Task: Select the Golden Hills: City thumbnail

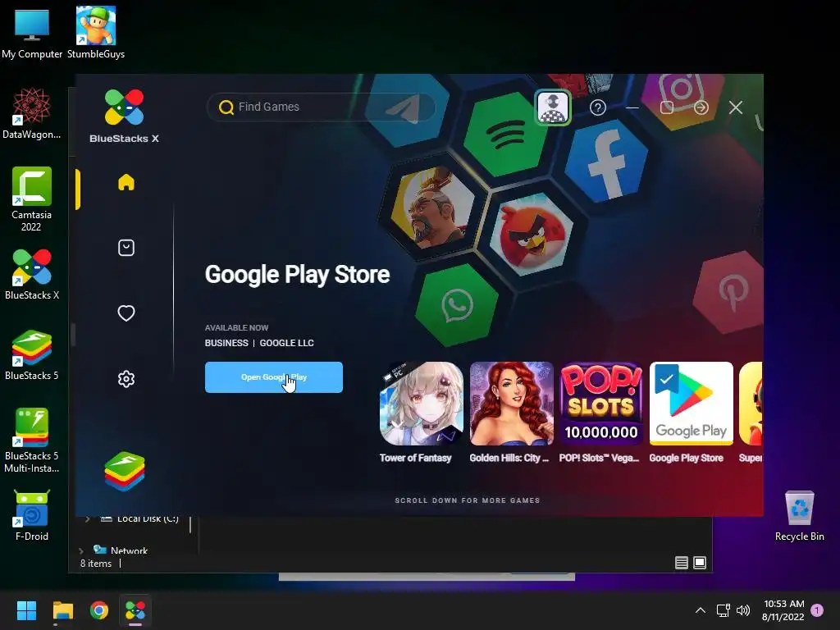Action: (511, 404)
